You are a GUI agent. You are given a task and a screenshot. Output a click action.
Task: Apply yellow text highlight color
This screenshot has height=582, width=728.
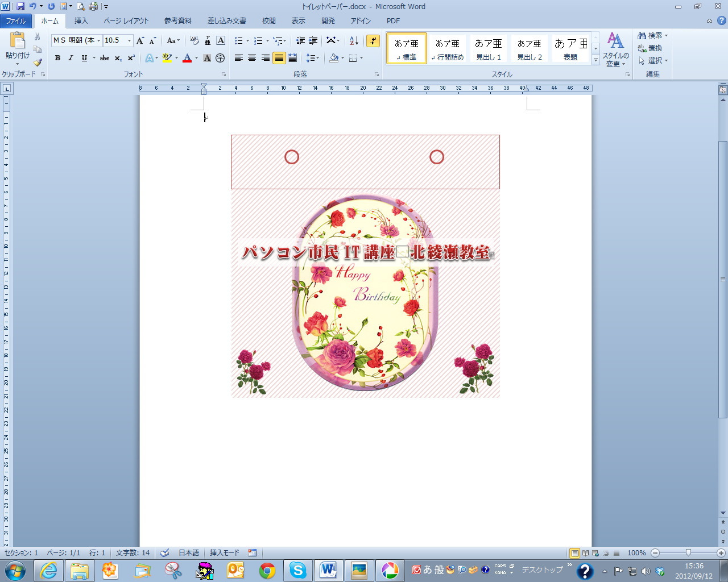(167, 58)
